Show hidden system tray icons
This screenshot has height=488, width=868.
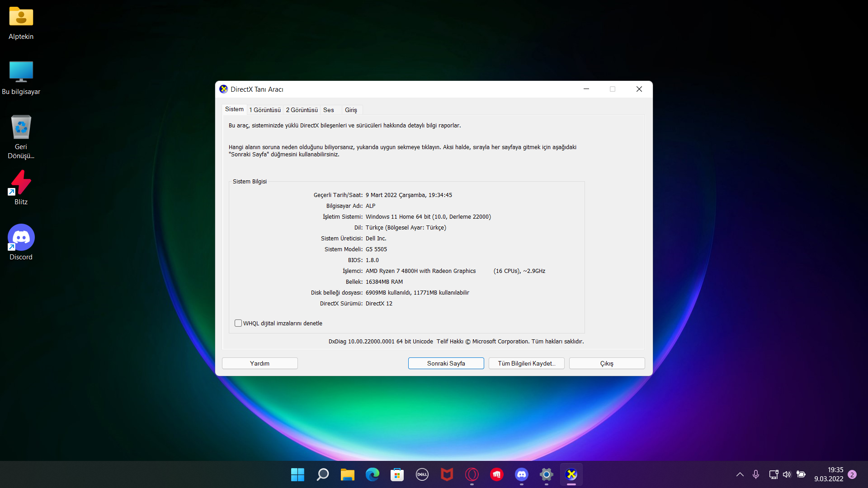click(x=740, y=474)
